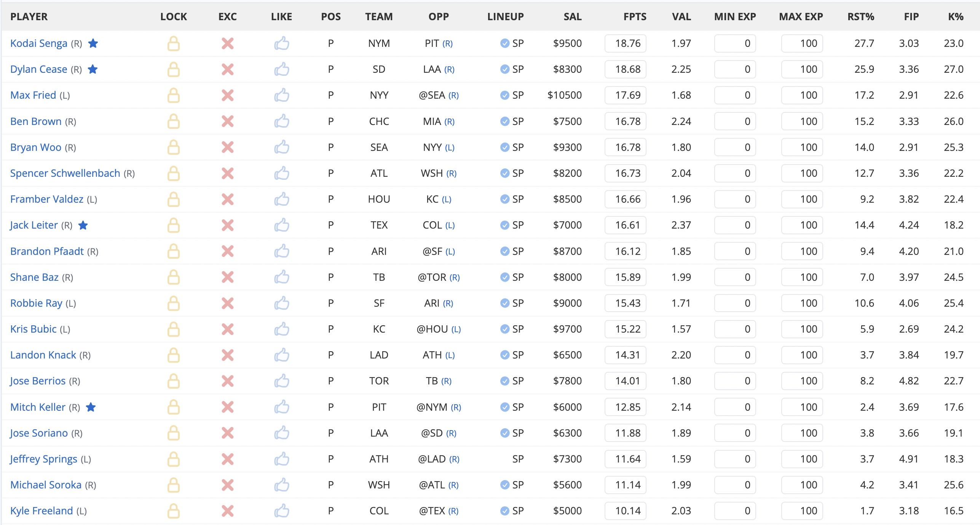Open Framber Valdez player link
Viewport: 980px width, 525px height.
tap(47, 199)
